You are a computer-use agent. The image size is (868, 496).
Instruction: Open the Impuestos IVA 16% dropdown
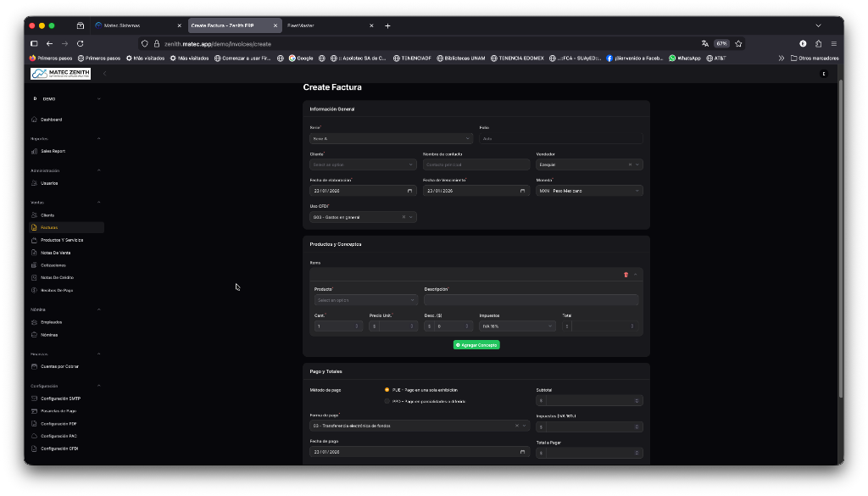pos(516,326)
